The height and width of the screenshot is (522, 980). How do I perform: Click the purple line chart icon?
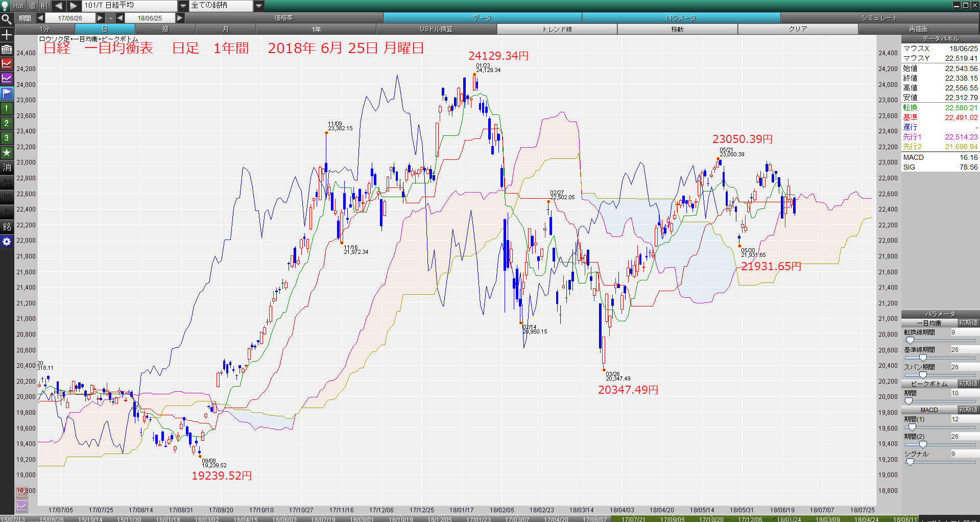pos(7,79)
